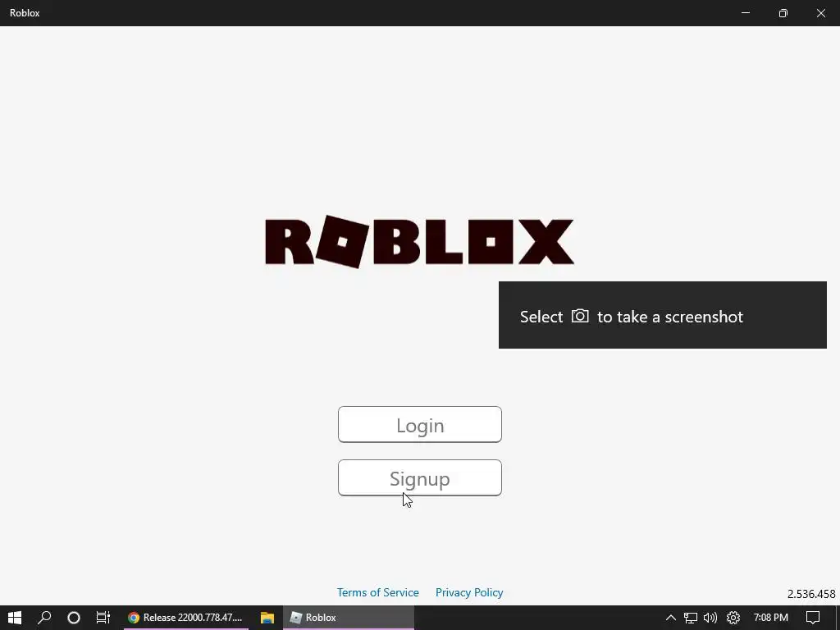Click the Roblox logo
840x630 pixels.
pos(419,242)
